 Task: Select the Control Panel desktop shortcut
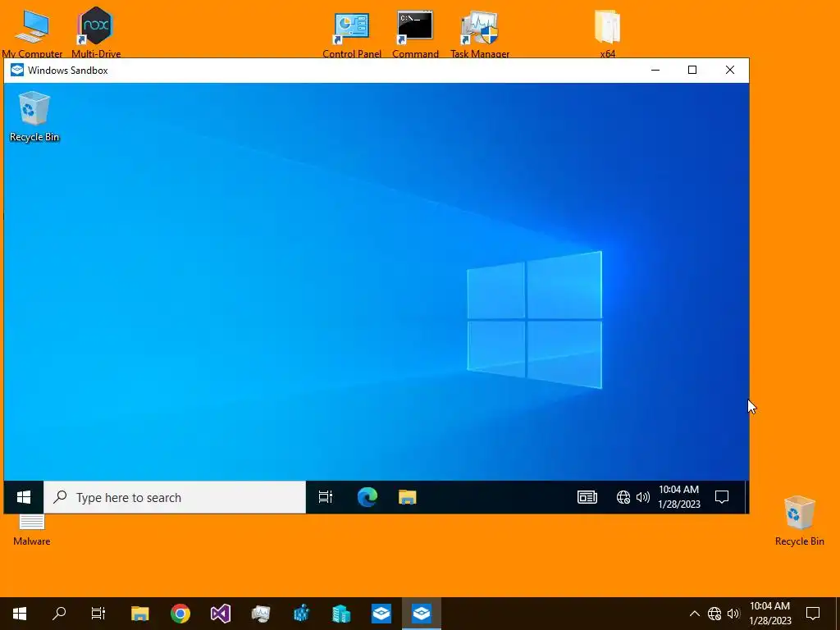coord(352,34)
